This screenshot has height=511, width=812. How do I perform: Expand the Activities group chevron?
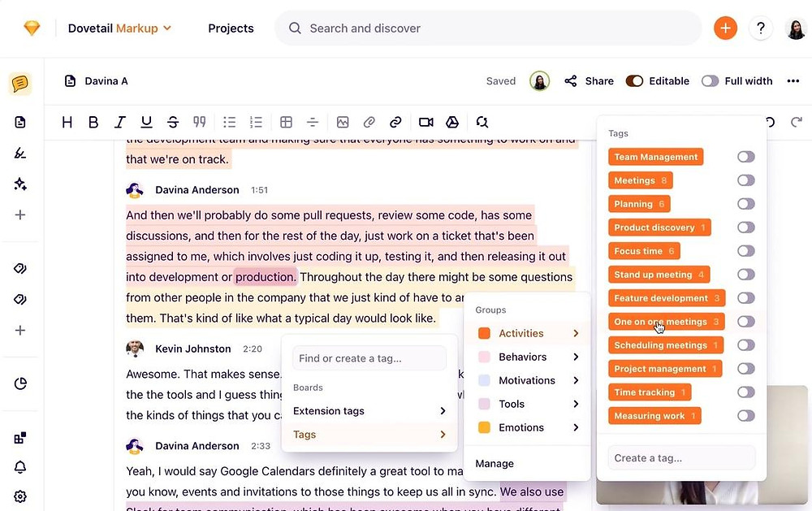[x=576, y=333]
